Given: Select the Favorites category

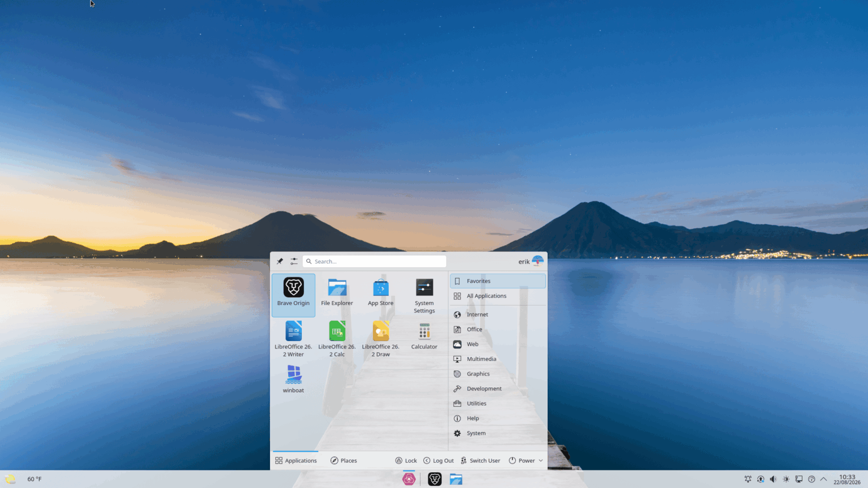Looking at the screenshot, I should (498, 281).
